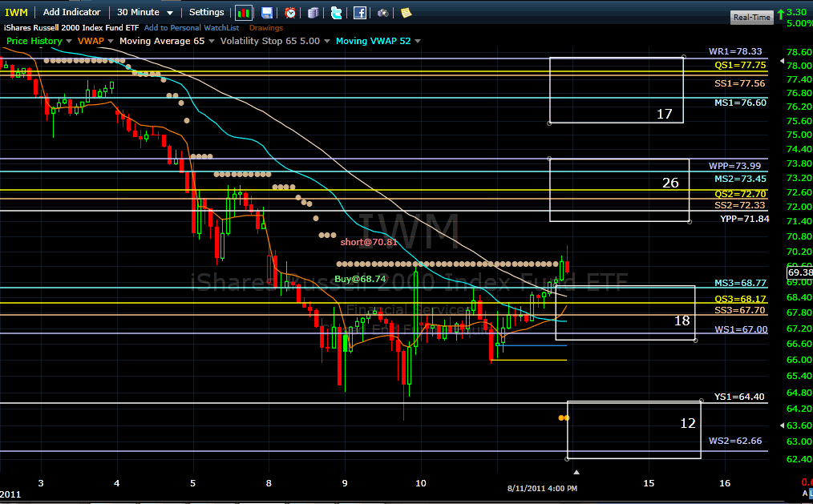This screenshot has height=504, width=813.
Task: Click the MS3=68.77 pivot label
Action: pyautogui.click(x=740, y=283)
